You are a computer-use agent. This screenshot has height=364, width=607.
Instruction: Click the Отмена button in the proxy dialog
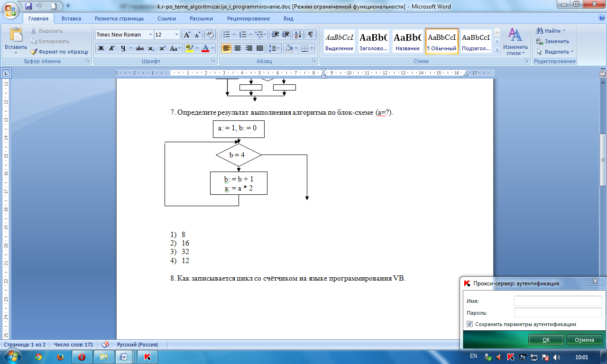point(584,340)
